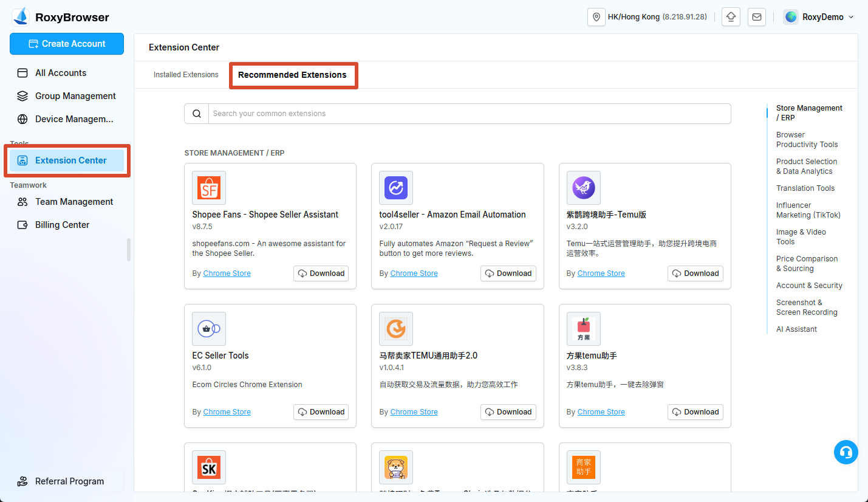
Task: Focus the extensions search field
Action: pos(470,114)
